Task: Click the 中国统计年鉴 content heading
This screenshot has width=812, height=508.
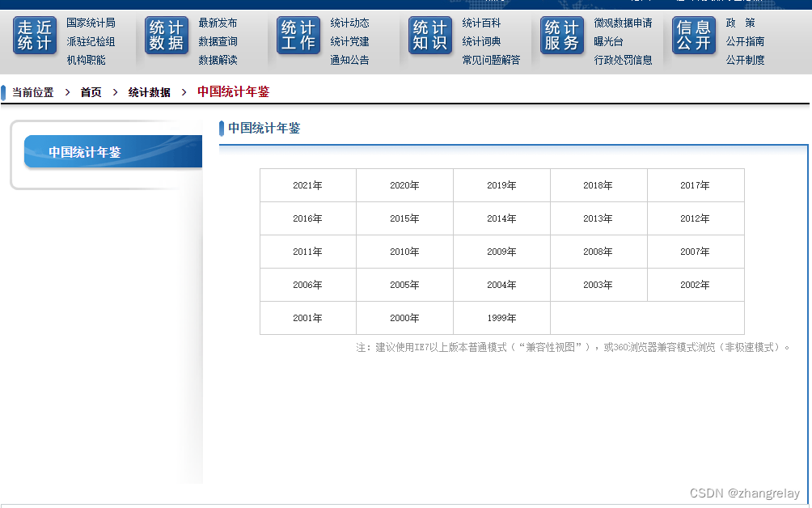Action: (x=264, y=128)
